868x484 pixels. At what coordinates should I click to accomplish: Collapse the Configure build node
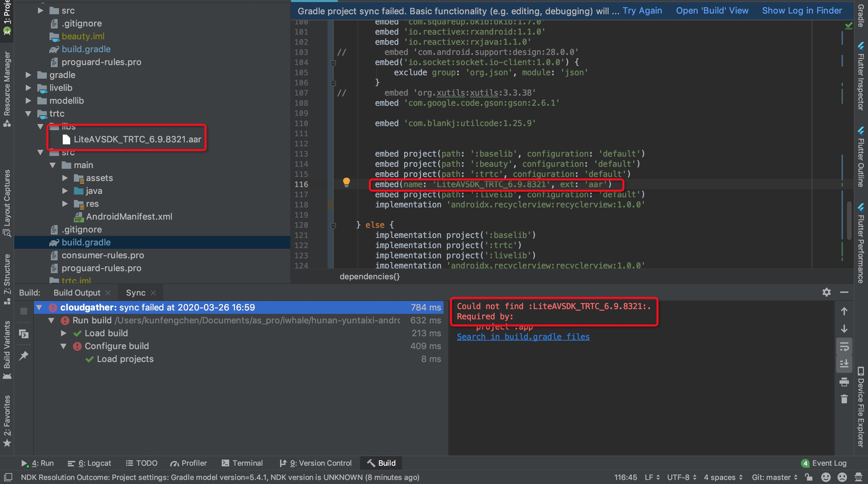pos(63,346)
